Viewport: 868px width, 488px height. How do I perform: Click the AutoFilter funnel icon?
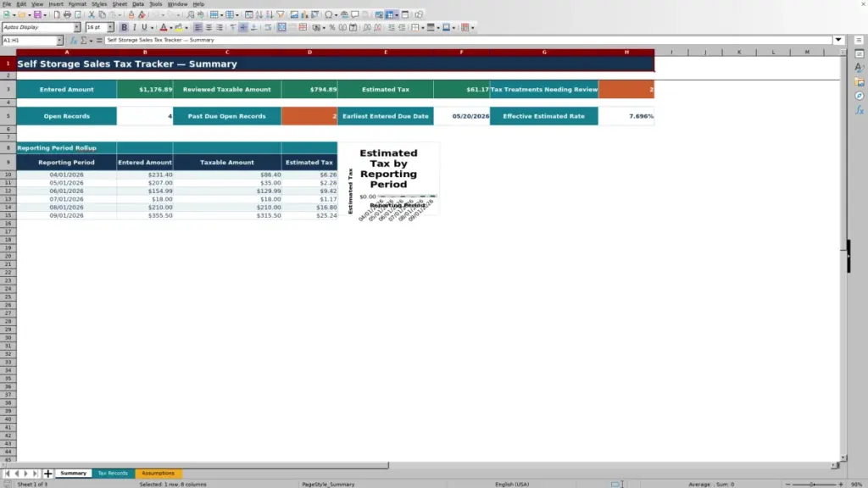tap(281, 15)
